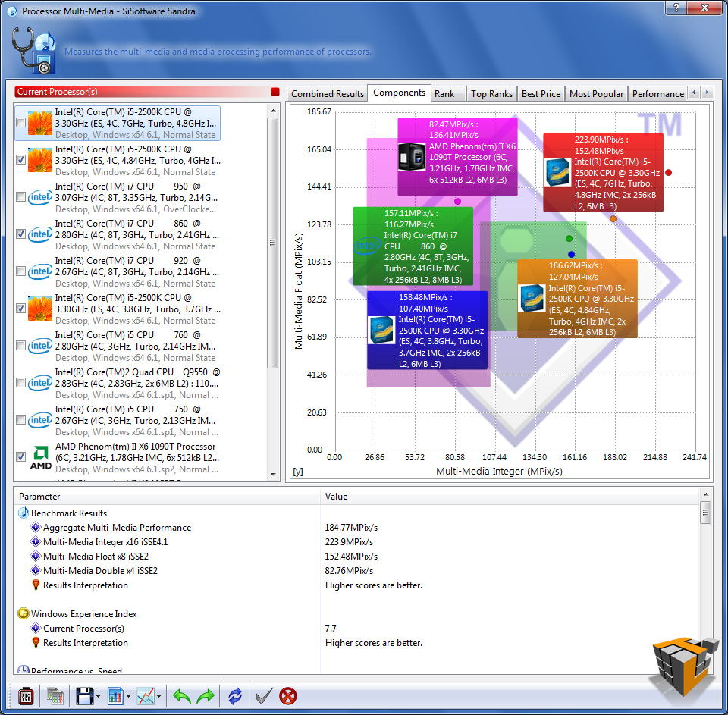Image resolution: width=728 pixels, height=715 pixels.
Task: Check the Core i7 950 checkbox
Action: [20, 197]
